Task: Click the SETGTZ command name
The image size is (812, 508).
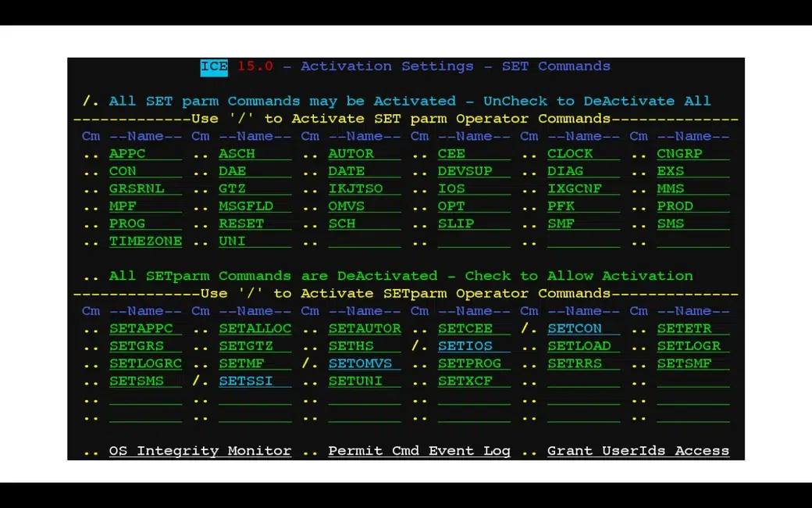Action: 245,346
